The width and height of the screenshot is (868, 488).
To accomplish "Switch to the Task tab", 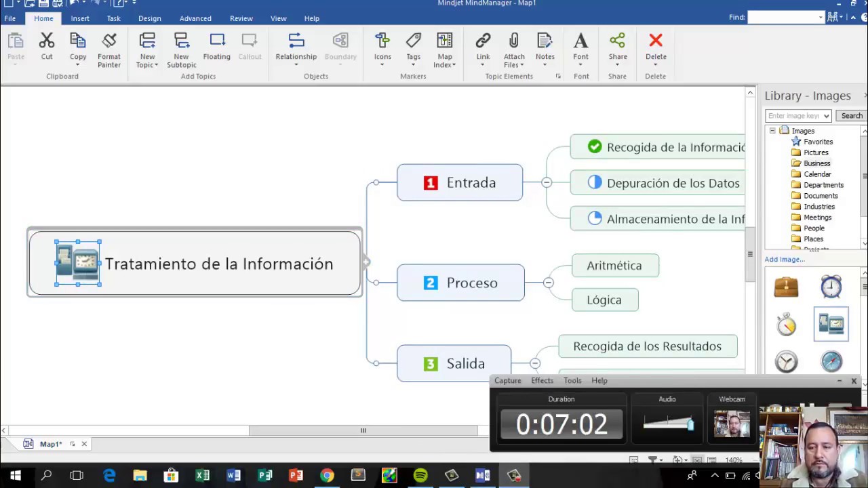I will point(113,18).
